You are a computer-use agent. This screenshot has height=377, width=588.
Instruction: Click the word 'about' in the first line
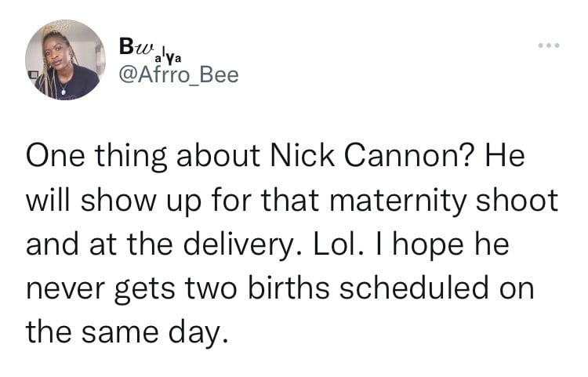coord(218,156)
